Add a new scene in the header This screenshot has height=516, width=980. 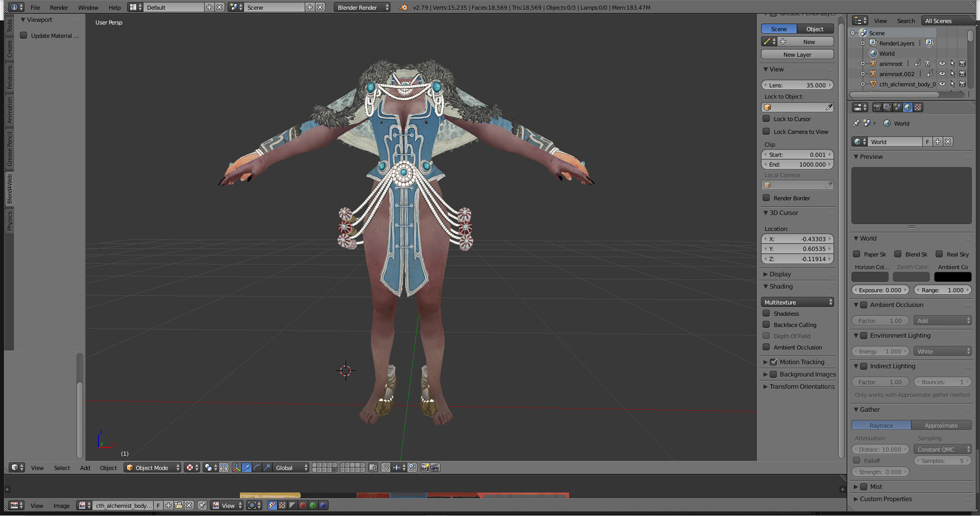310,7
